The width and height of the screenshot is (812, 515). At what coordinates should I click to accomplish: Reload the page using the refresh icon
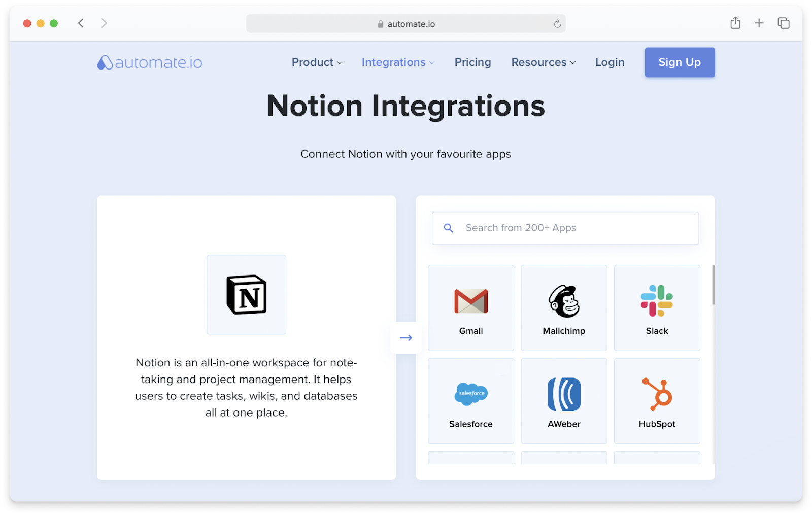click(557, 24)
